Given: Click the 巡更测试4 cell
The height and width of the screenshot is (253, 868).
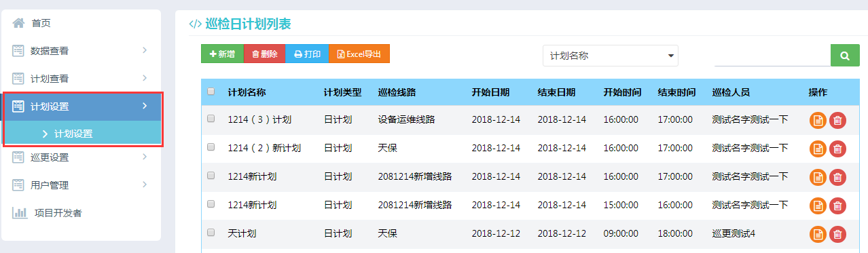Looking at the screenshot, I should pos(734,233).
